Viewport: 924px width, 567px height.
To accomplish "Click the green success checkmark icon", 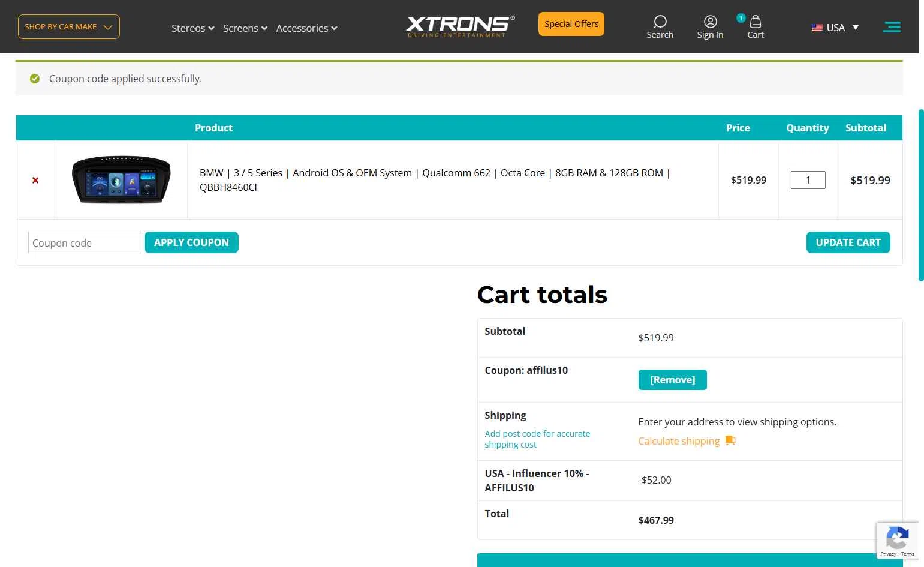I will 35,79.
